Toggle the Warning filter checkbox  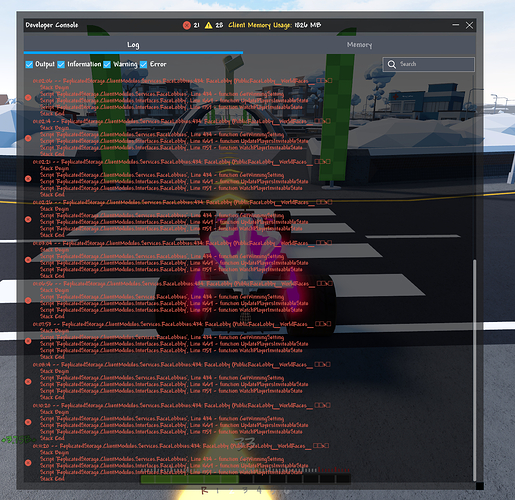(107, 64)
